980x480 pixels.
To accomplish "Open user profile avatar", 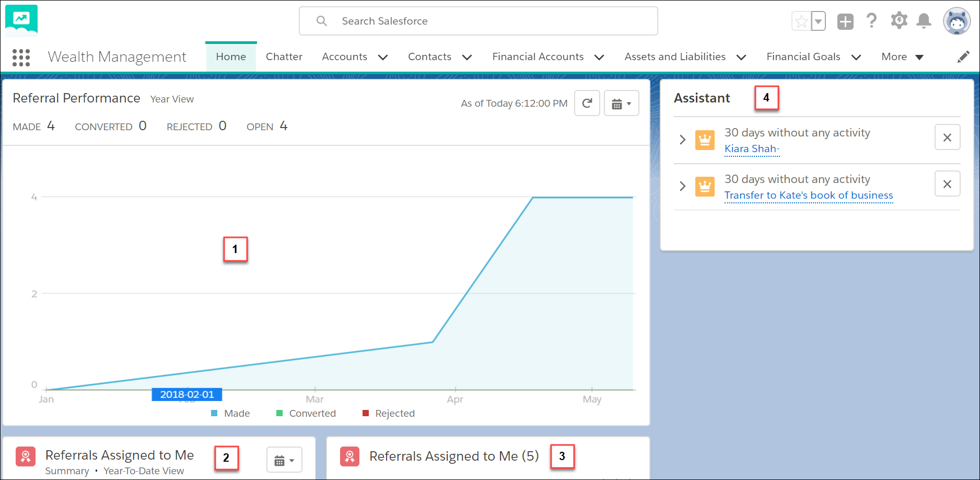I will [957, 21].
